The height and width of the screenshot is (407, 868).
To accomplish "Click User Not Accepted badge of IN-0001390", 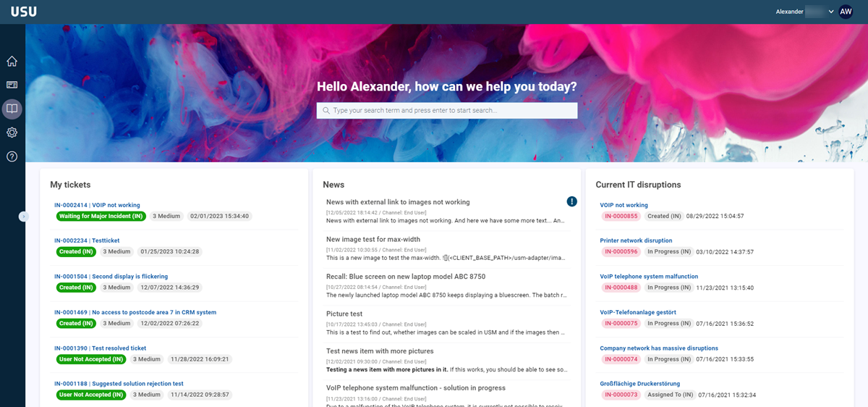I will (91, 358).
